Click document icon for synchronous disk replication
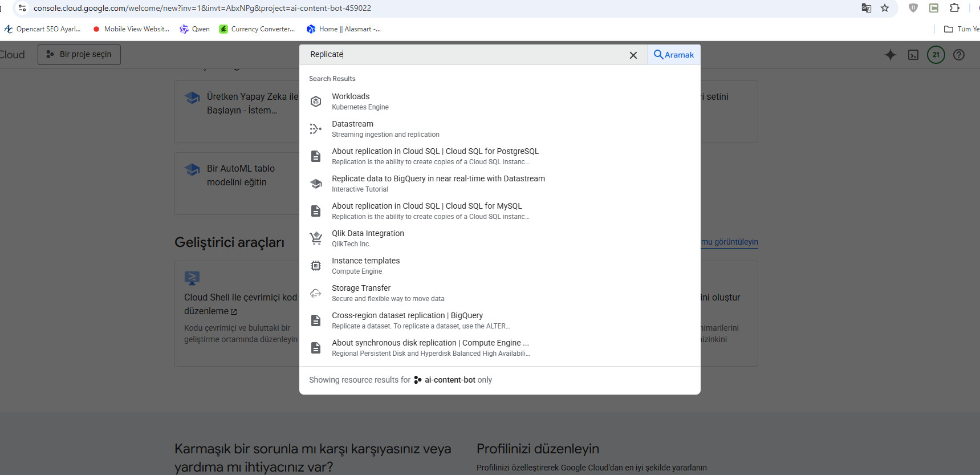Screen dimensions: 980x475 (x=316, y=348)
